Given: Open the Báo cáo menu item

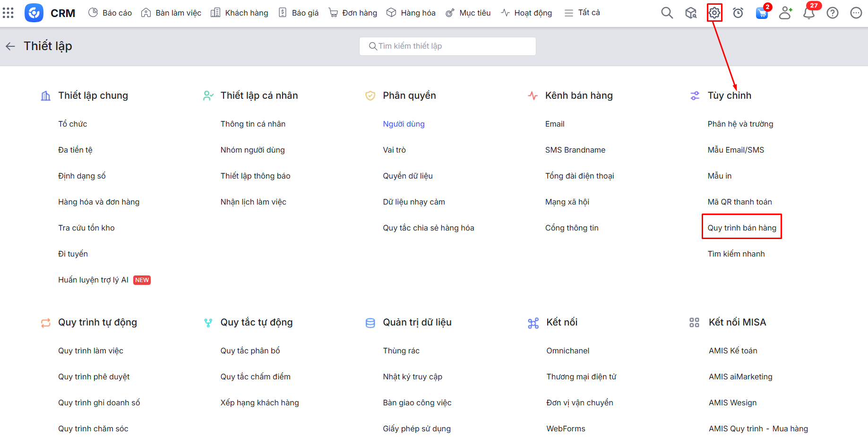Looking at the screenshot, I should point(110,13).
